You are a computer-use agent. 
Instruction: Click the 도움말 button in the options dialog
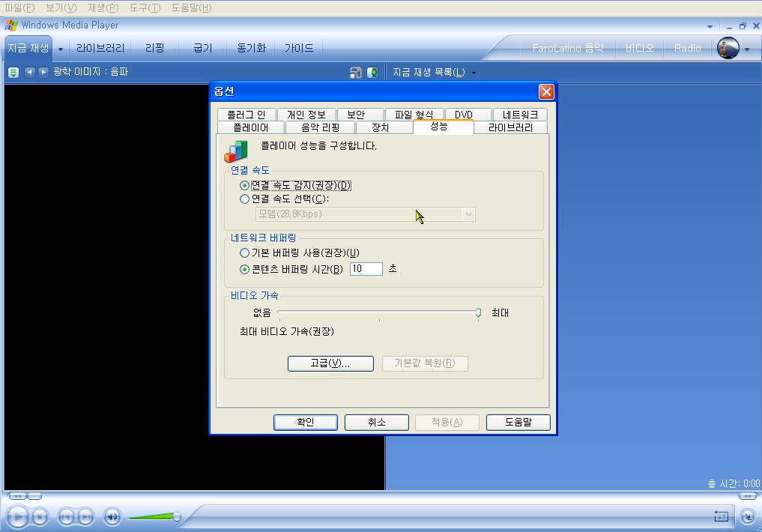pos(518,422)
